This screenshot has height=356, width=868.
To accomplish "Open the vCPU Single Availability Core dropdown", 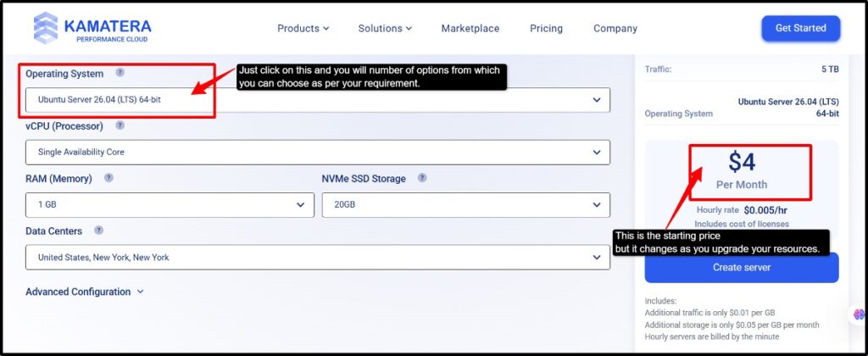I will pos(318,153).
